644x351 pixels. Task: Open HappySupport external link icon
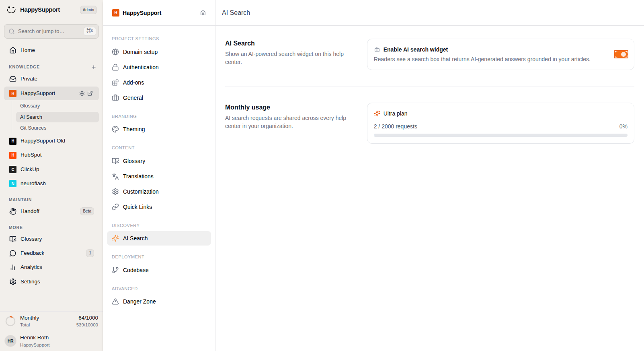[x=90, y=93]
